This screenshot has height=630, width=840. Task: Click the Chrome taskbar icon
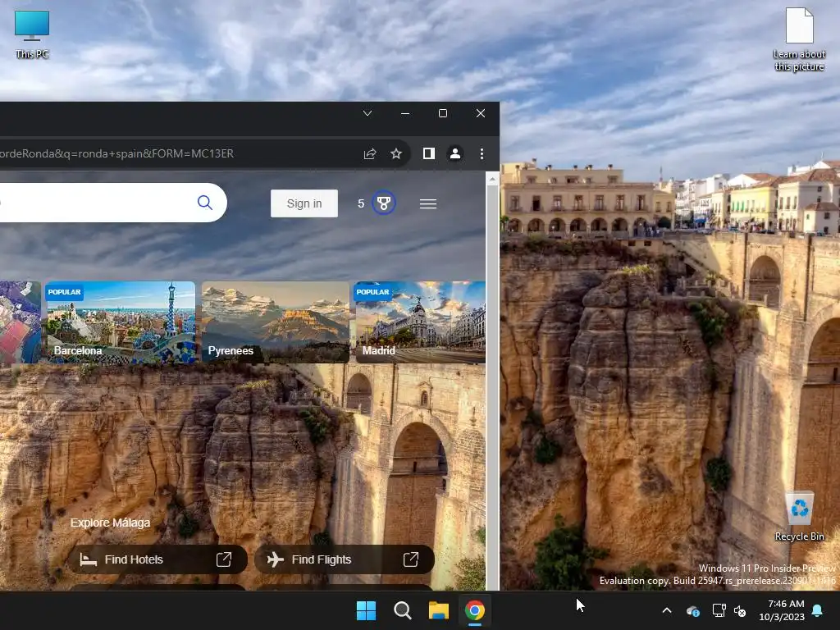[475, 610]
